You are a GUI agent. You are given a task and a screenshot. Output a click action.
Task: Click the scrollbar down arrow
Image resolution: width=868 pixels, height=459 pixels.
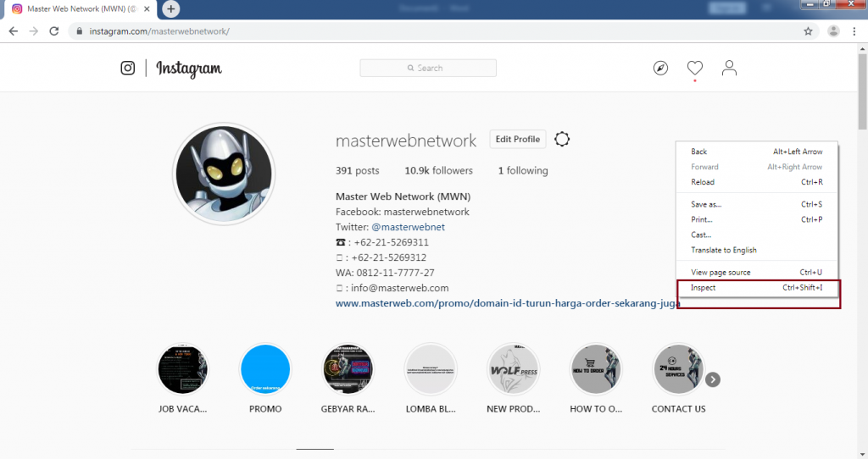862,454
